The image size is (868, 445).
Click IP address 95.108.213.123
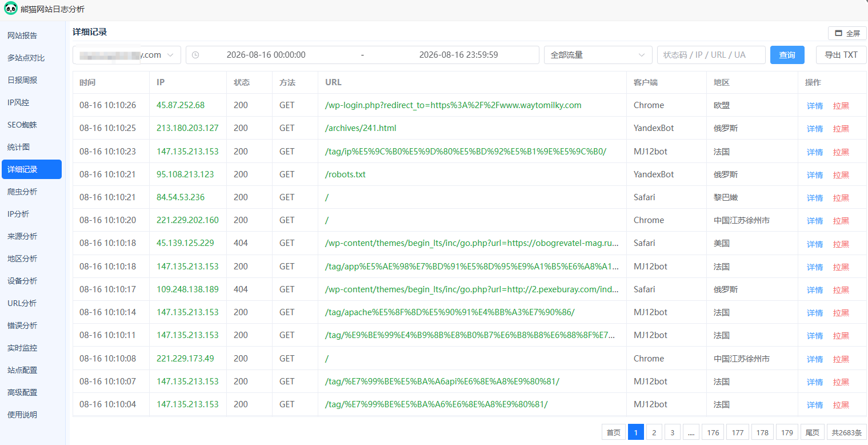point(185,174)
